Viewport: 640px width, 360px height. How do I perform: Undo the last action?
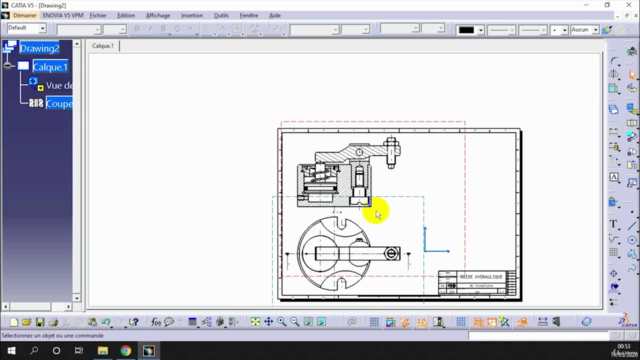coord(106,322)
